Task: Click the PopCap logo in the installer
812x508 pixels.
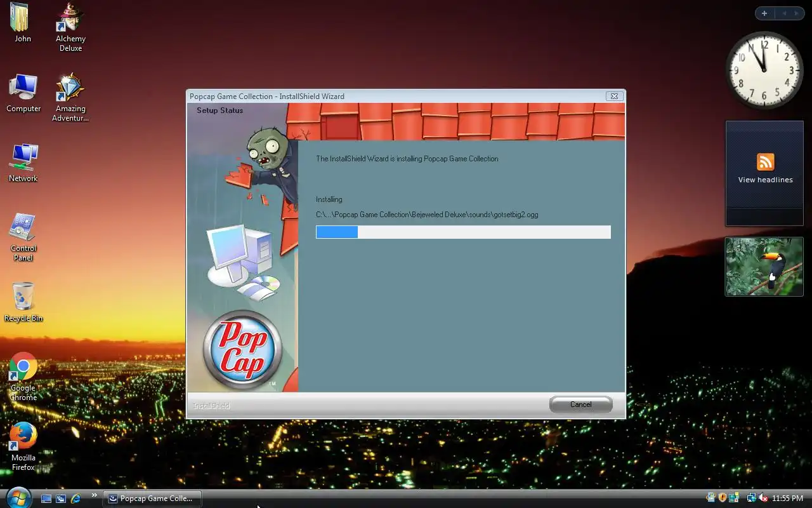Action: [242, 349]
